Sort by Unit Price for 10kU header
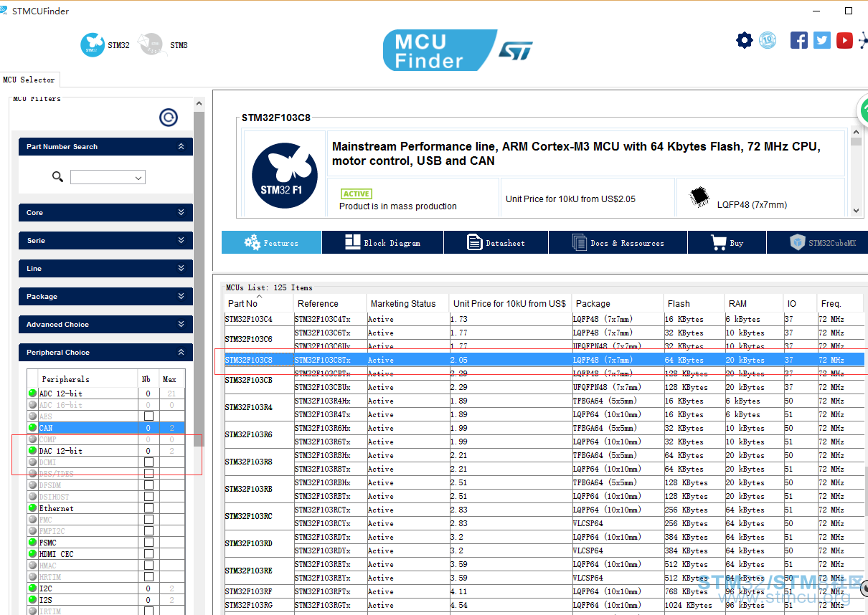 click(510, 303)
